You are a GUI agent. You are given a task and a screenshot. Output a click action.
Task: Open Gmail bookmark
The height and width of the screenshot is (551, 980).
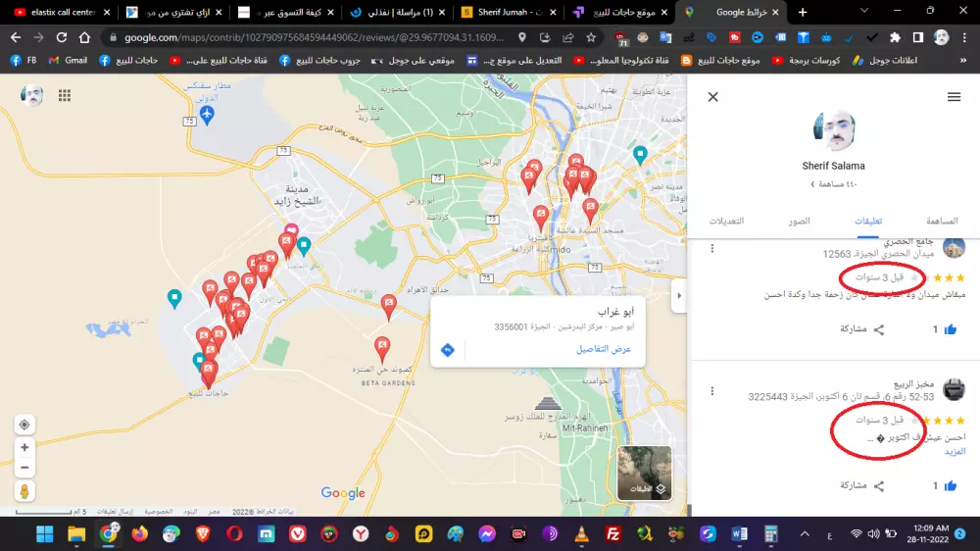tap(68, 60)
